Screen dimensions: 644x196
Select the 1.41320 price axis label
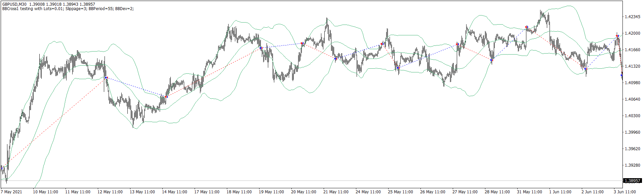tap(632, 66)
